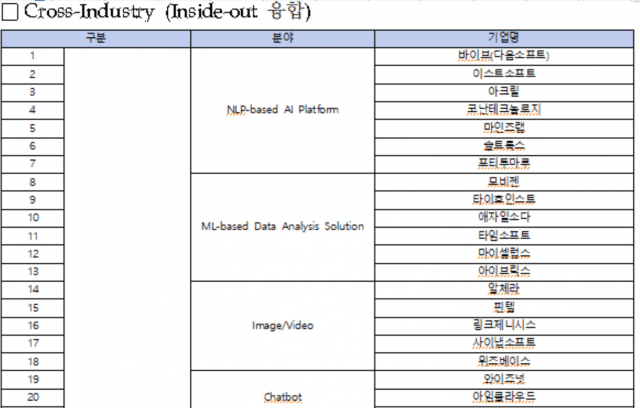The width and height of the screenshot is (640, 408).
Task: Select company cell "와이즈넛"
Action: click(x=504, y=379)
